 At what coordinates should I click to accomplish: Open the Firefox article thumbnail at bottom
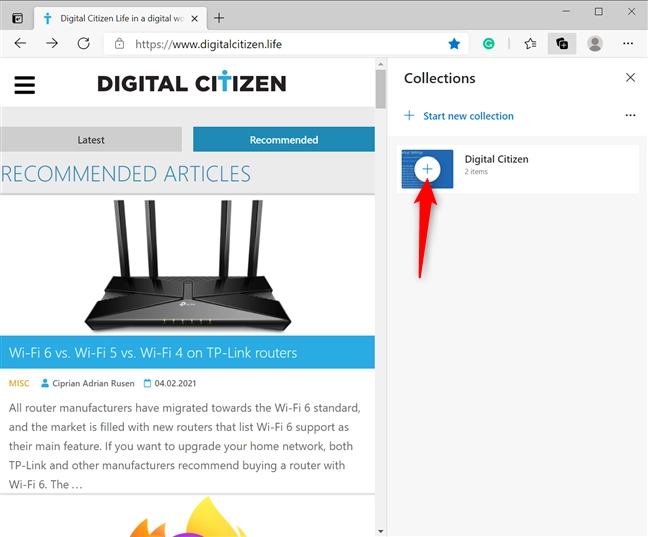coord(188,517)
